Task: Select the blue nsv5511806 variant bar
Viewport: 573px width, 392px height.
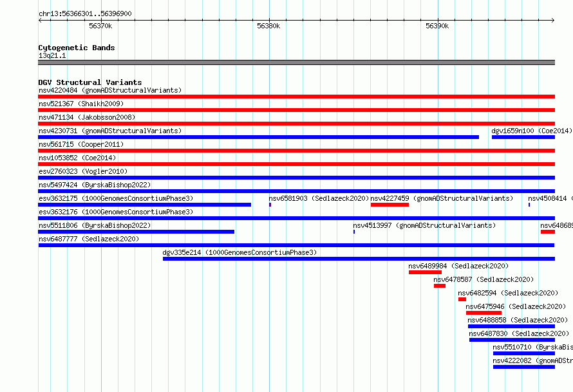Action: coord(136,232)
